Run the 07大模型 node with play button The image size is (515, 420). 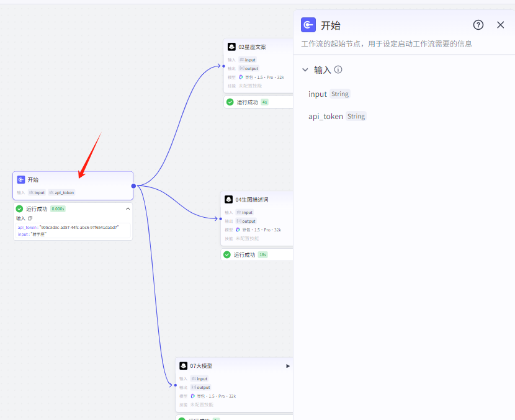pyautogui.click(x=288, y=366)
